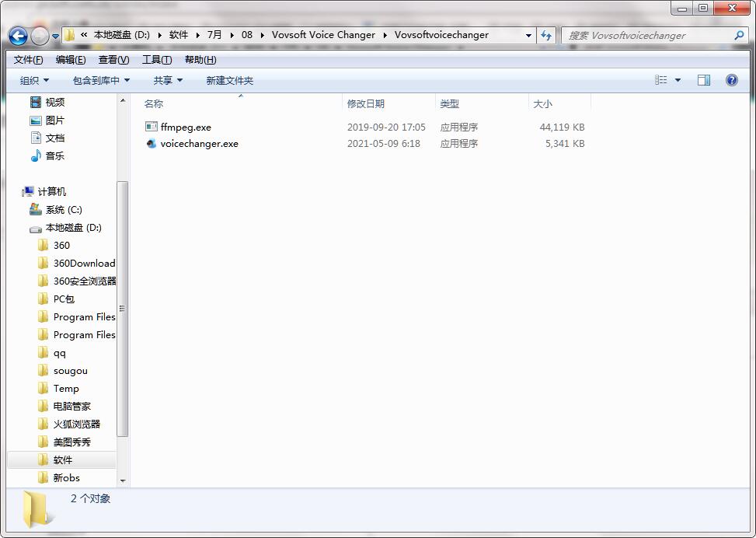Select the voicechanger.exe file name

199,144
